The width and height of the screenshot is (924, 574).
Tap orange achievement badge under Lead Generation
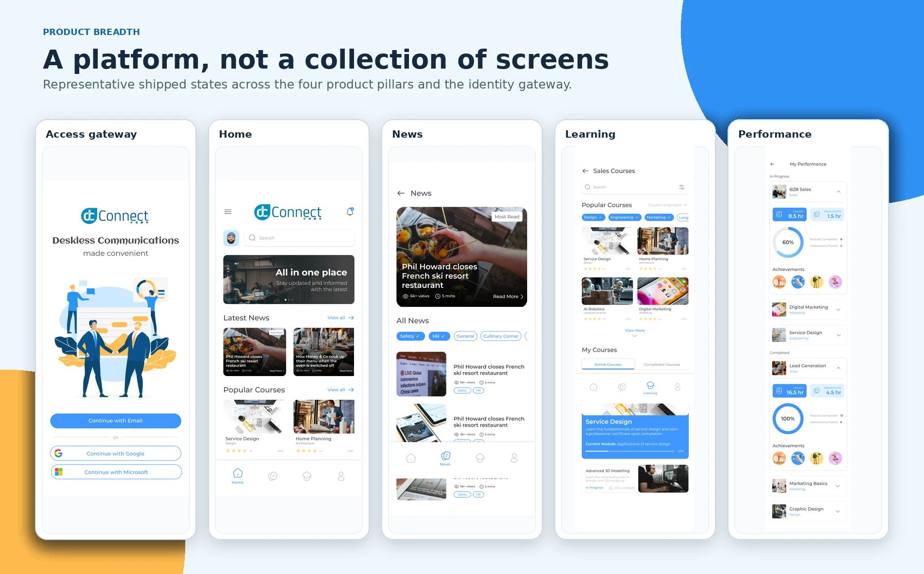point(780,458)
